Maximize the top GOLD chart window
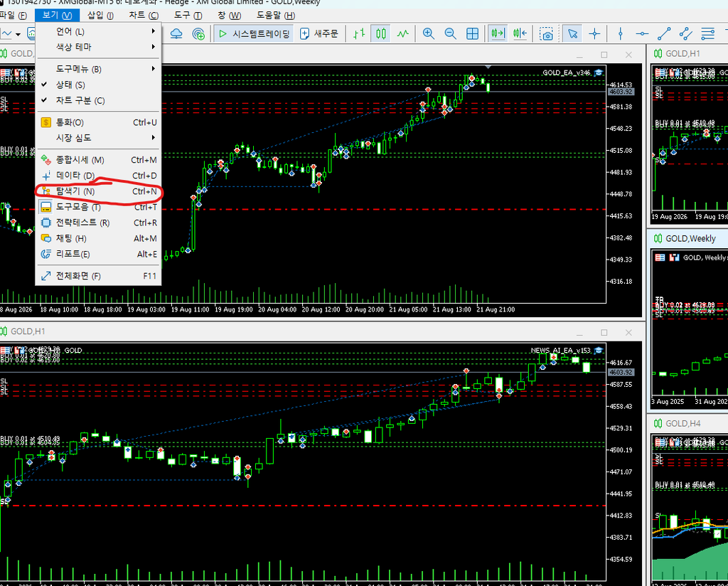 pos(604,55)
